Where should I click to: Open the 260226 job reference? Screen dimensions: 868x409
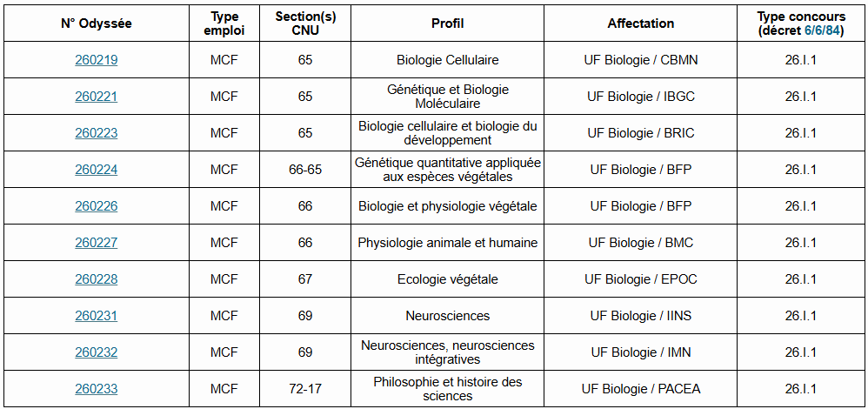(96, 206)
